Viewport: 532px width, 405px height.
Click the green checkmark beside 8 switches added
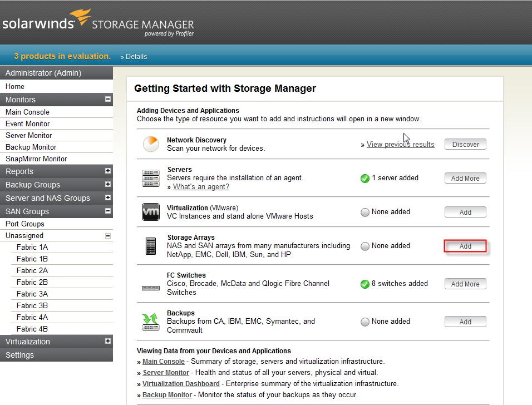coord(365,284)
